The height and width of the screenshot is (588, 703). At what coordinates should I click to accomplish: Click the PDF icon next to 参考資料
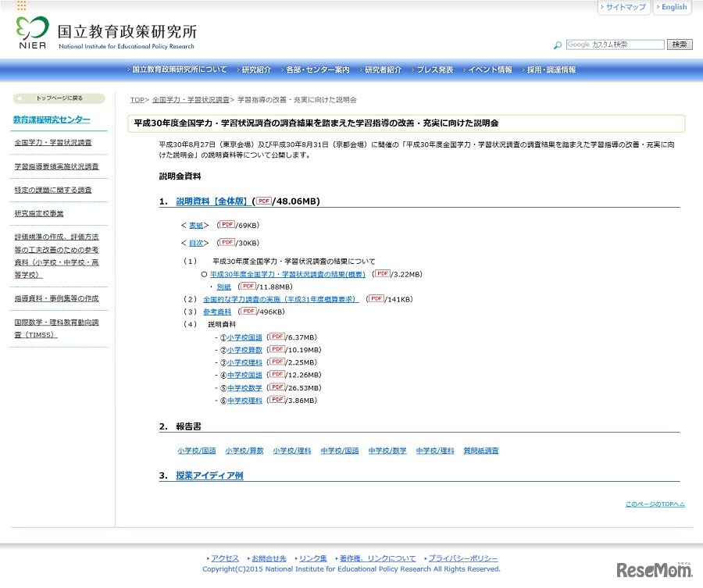248,311
